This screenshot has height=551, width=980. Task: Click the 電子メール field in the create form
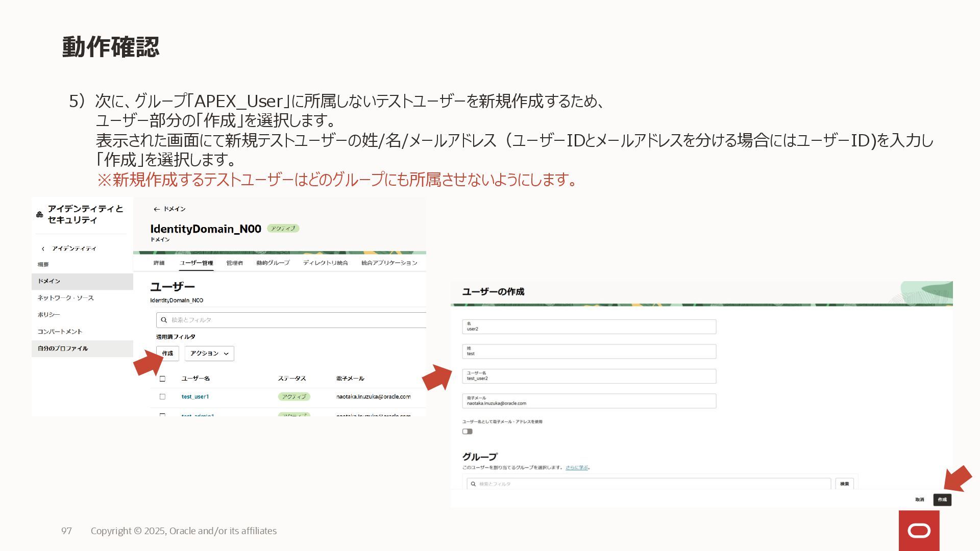point(589,401)
